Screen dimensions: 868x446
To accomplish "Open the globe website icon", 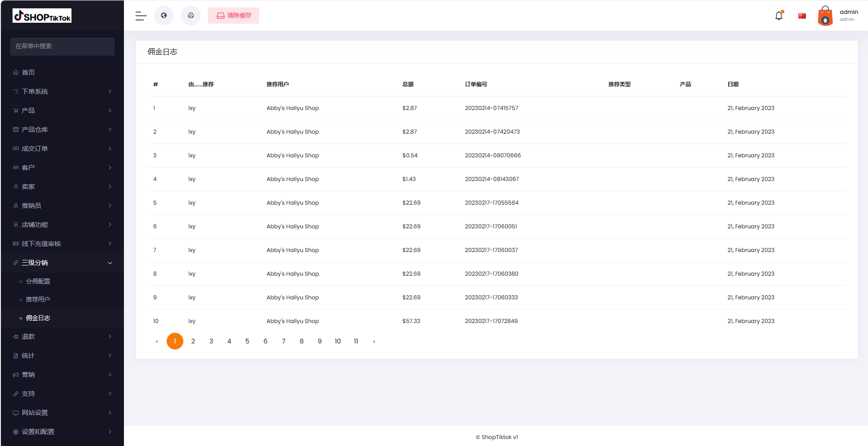I will tap(164, 16).
